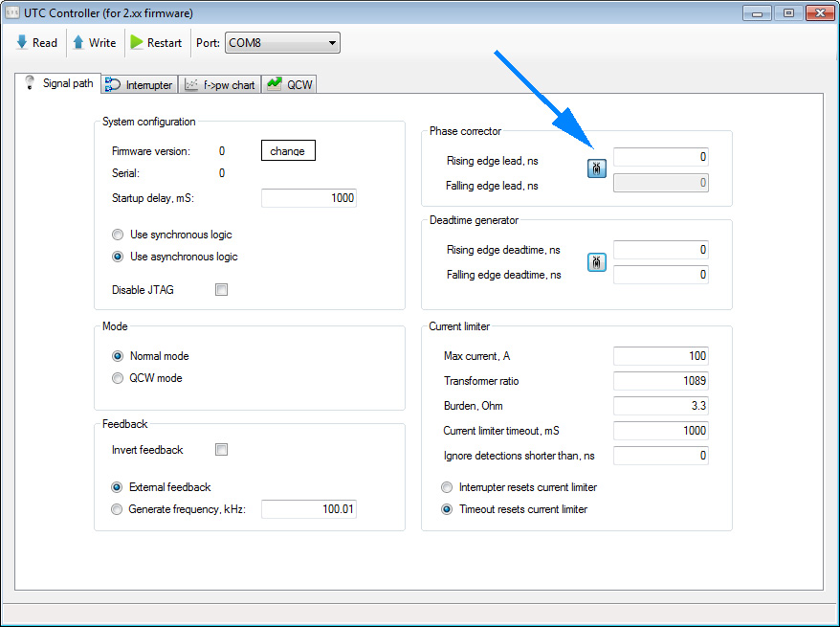
Task: Click the Phase corrector link icon button
Action: click(597, 169)
